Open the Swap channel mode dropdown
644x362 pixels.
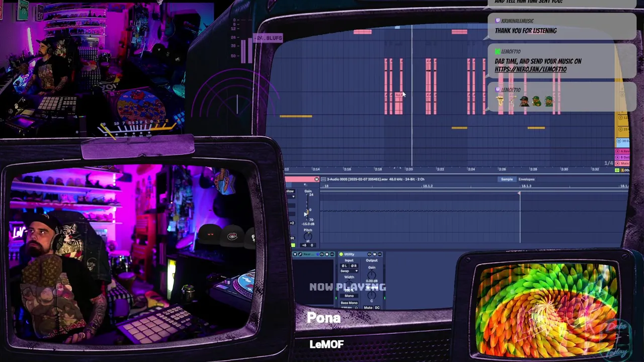349,271
